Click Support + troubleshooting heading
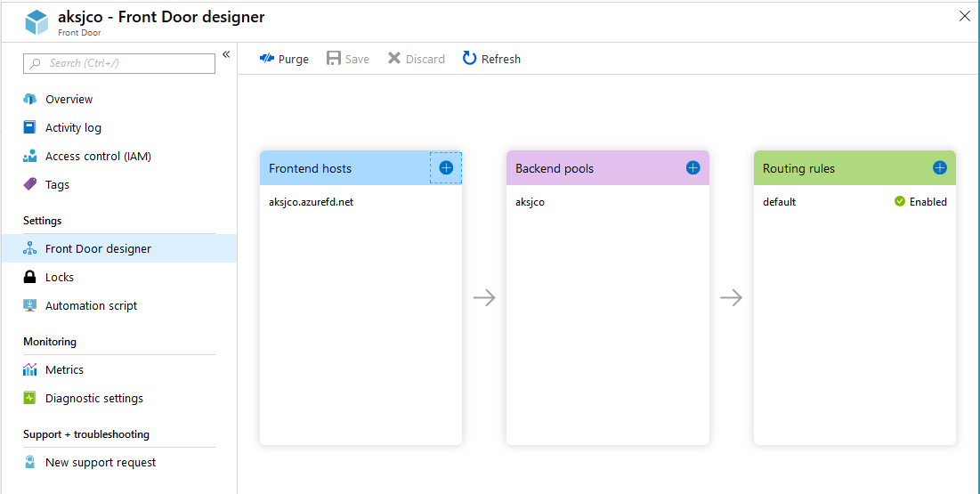Viewport: 980px width, 494px height. [86, 434]
